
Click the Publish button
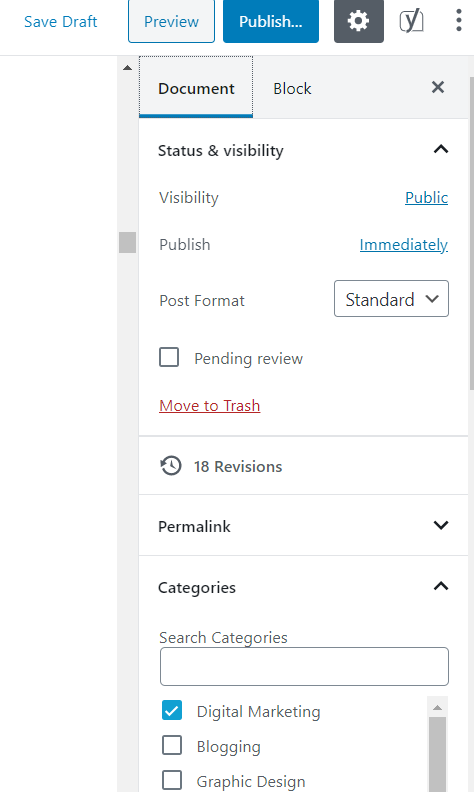[x=271, y=21]
